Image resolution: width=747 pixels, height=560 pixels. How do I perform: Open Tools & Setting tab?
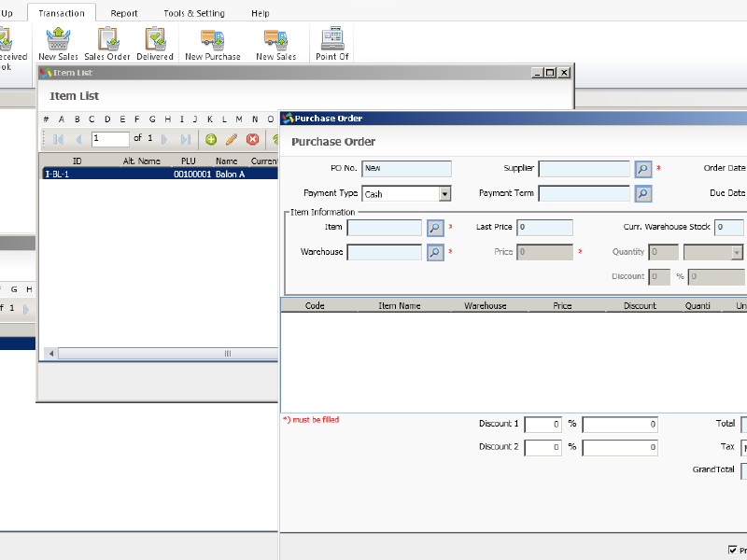pos(194,13)
